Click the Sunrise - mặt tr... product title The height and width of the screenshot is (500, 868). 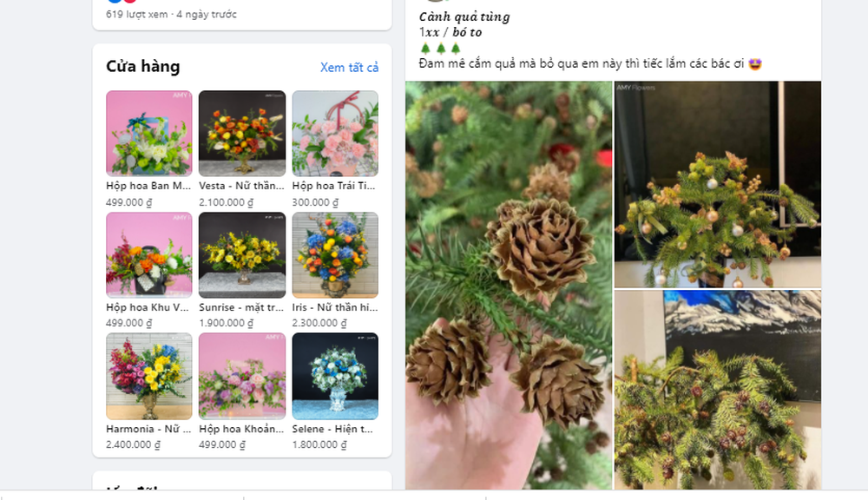pos(241,307)
